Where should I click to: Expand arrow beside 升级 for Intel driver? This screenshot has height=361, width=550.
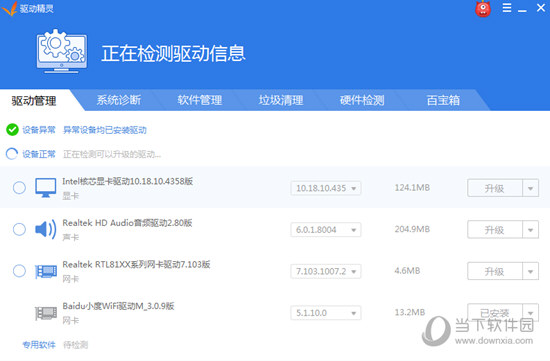pos(530,188)
